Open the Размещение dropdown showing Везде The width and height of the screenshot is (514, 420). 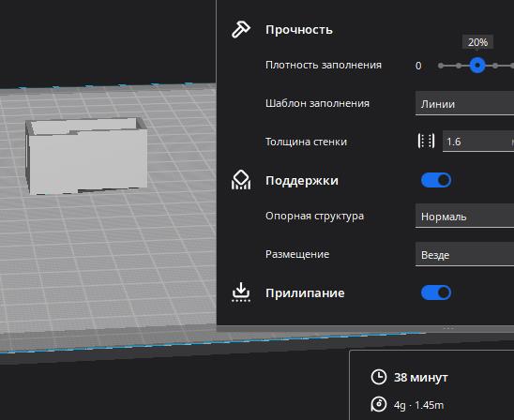[464, 255]
